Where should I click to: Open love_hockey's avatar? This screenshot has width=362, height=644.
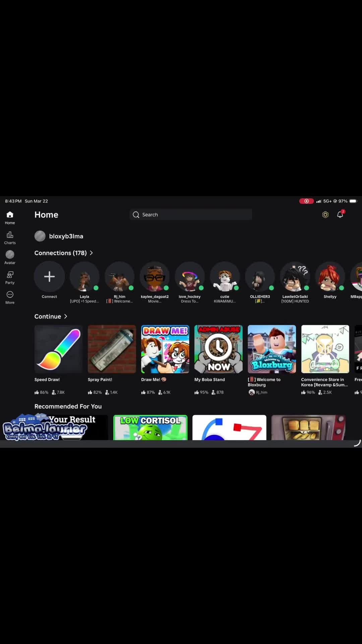point(190,276)
